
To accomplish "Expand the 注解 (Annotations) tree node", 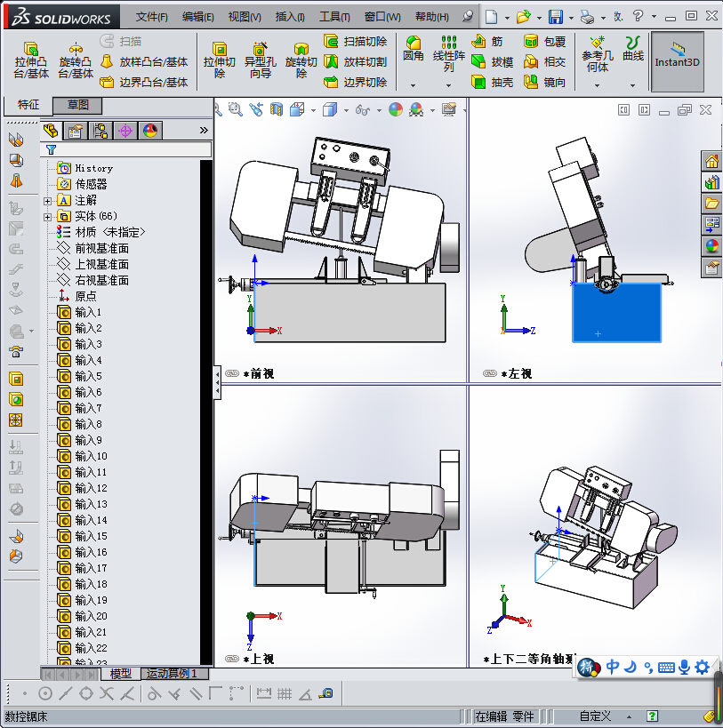I will coord(47,201).
